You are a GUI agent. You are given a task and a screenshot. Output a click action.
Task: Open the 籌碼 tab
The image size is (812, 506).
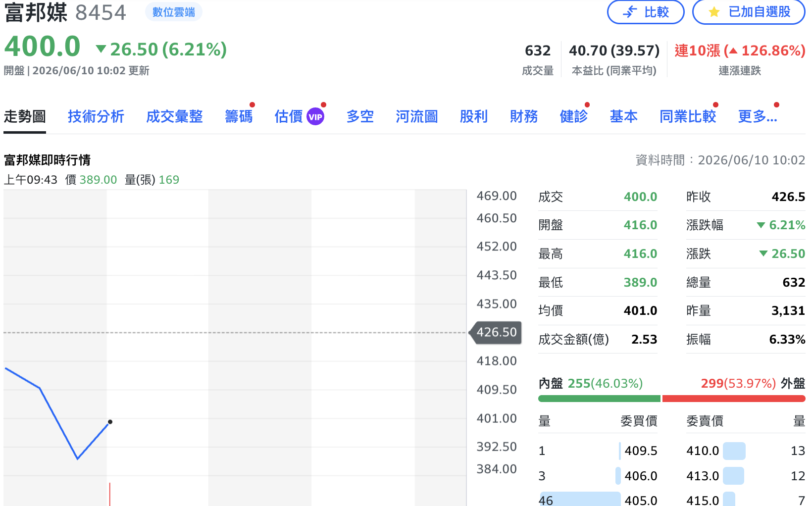[239, 117]
